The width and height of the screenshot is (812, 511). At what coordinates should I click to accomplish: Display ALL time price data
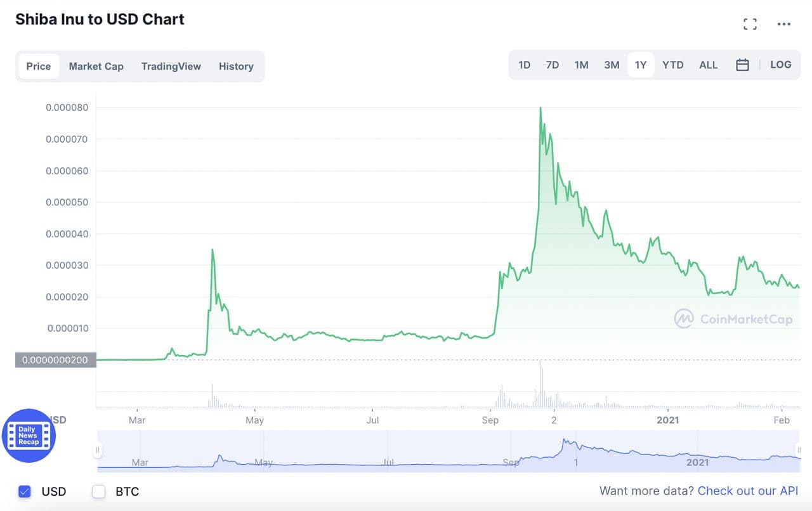[708, 65]
